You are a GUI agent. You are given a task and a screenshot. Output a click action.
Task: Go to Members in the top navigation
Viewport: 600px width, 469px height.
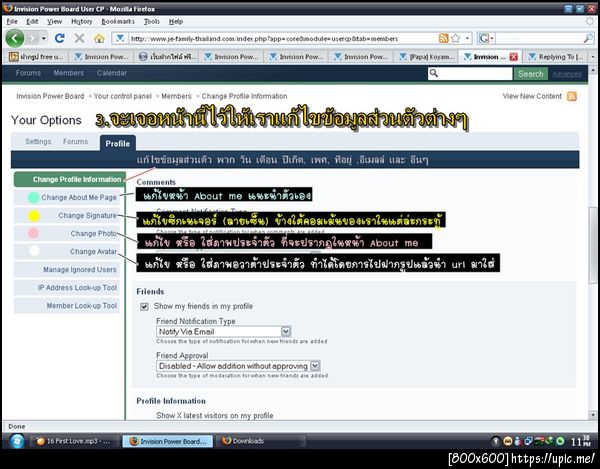click(68, 73)
